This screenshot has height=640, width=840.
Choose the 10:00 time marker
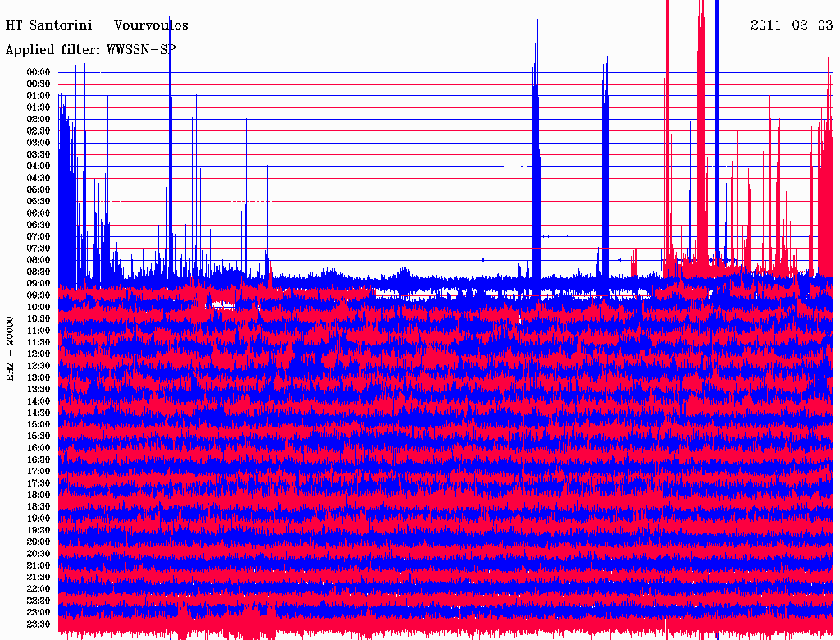39,307
